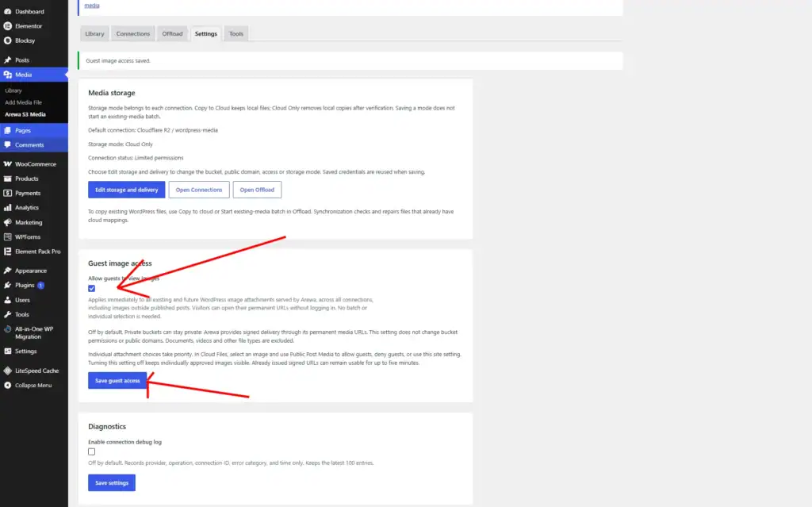Viewport: 812px width, 507px height.
Task: Click the WPForms icon
Action: 8,237
